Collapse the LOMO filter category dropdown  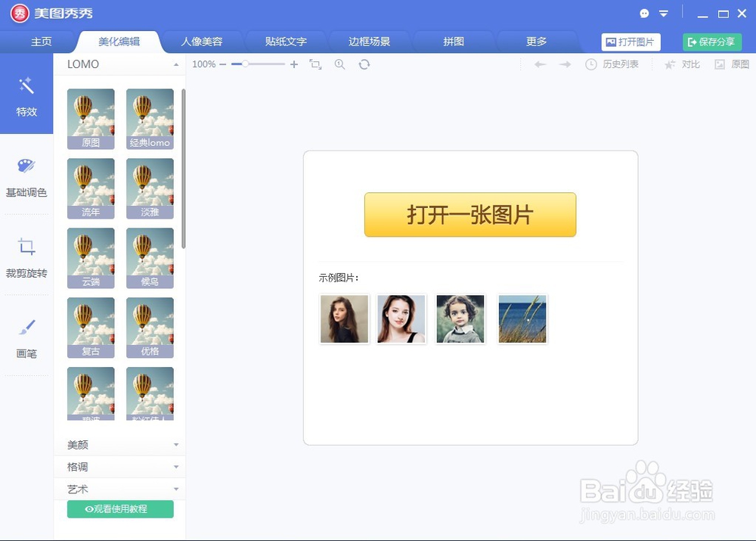(x=175, y=64)
